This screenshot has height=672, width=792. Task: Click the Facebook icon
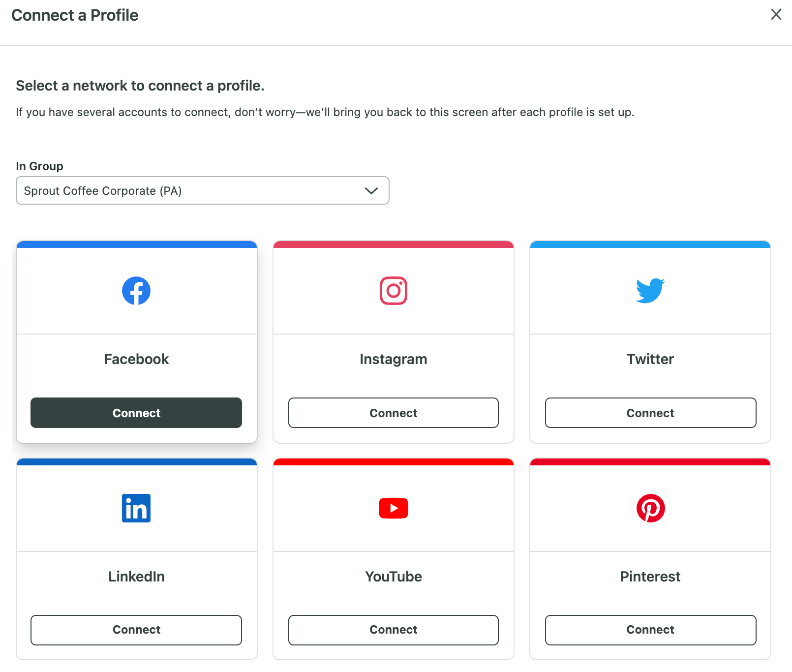pos(136,290)
